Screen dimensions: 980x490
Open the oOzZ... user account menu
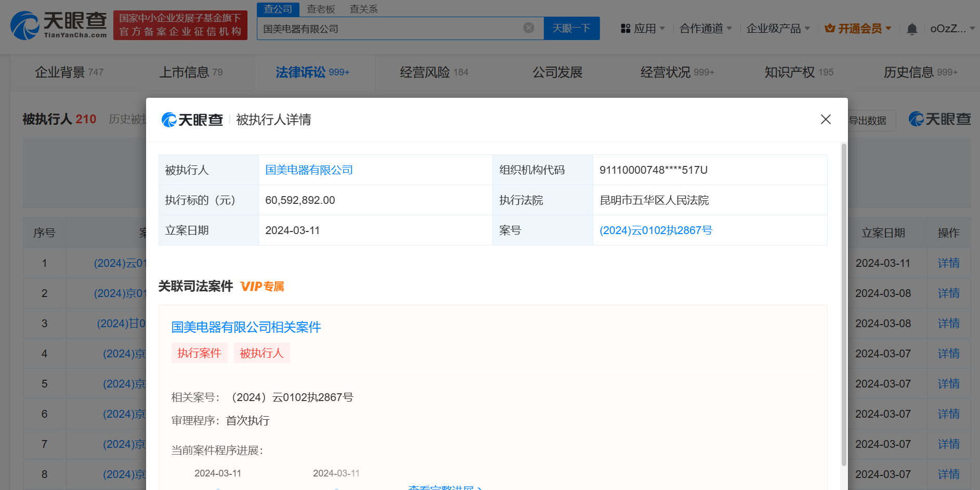[952, 29]
